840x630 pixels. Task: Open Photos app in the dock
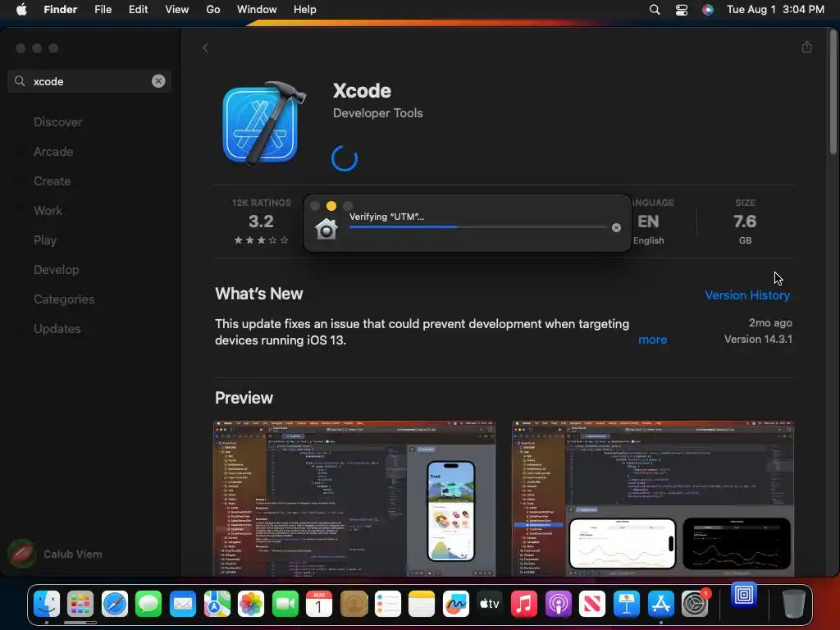(251, 605)
